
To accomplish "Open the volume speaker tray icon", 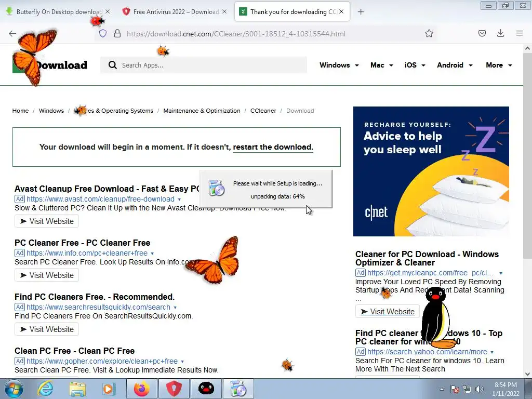I will point(479,389).
